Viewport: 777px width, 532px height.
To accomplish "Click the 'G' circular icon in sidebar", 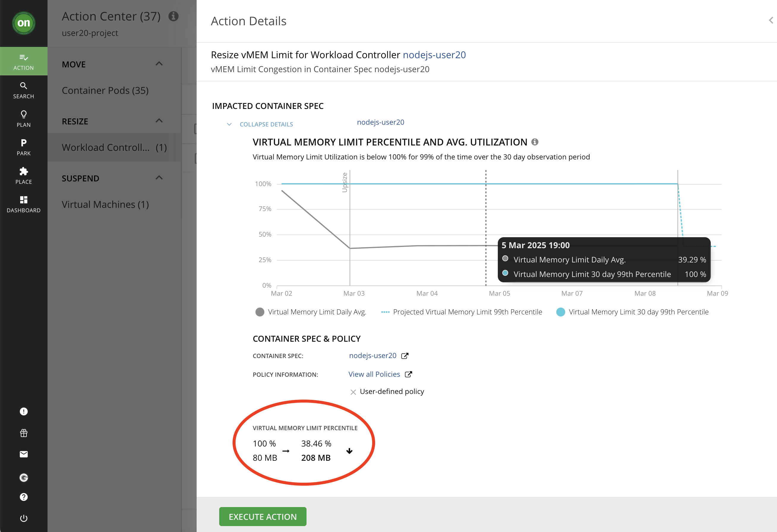I will pos(23,478).
